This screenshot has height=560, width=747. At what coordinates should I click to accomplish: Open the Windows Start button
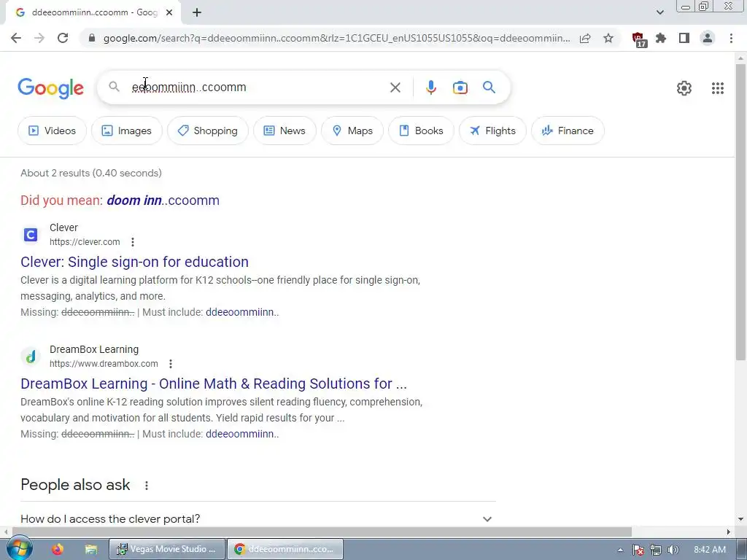pos(19,548)
